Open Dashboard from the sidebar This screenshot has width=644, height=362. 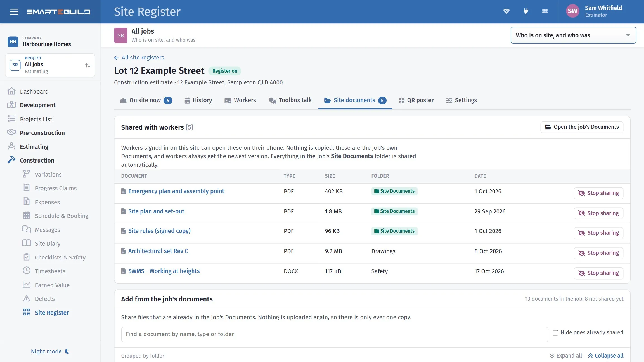(34, 91)
